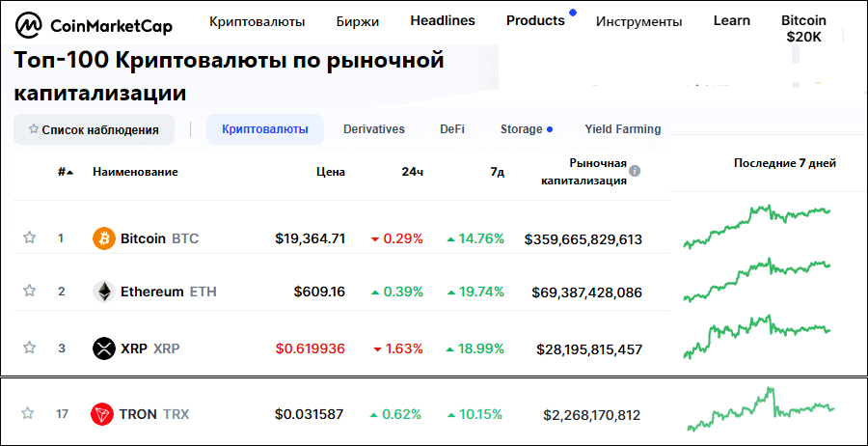Screen dimensions: 868x446
Task: Click the Bitcoin coin icon
Action: (103, 238)
